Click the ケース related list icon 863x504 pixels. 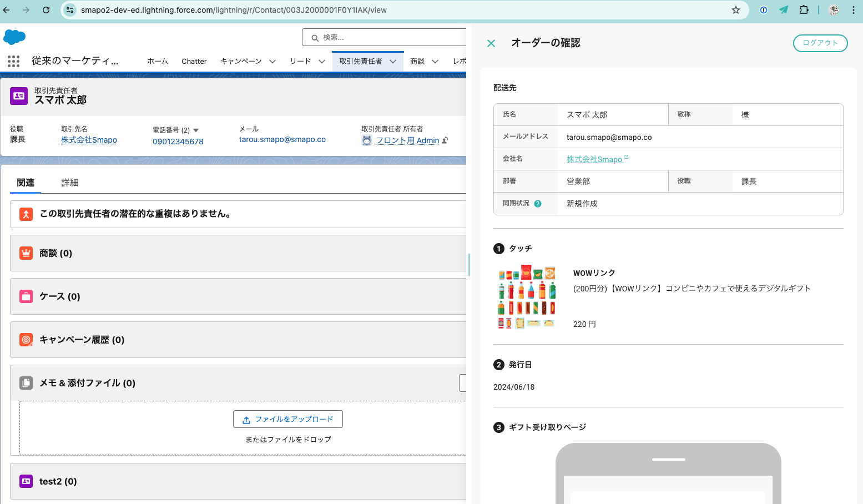[26, 296]
